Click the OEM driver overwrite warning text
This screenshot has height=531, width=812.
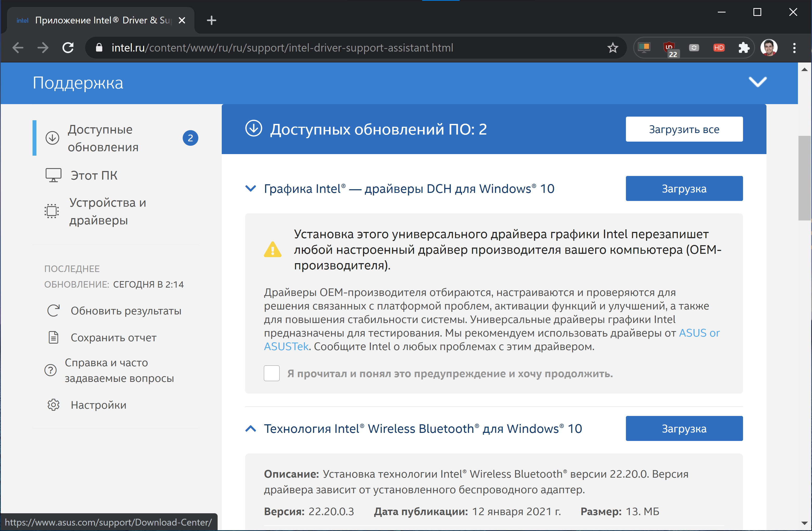[508, 249]
